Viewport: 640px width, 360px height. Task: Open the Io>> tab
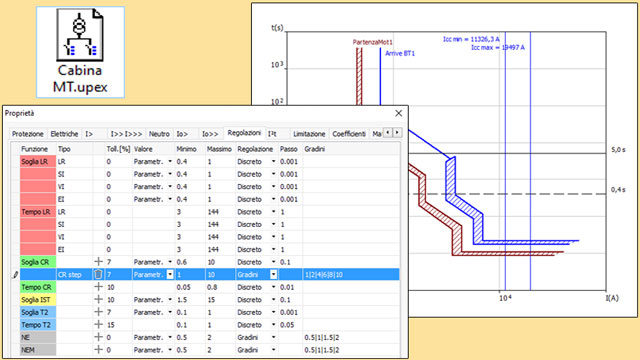tap(210, 134)
